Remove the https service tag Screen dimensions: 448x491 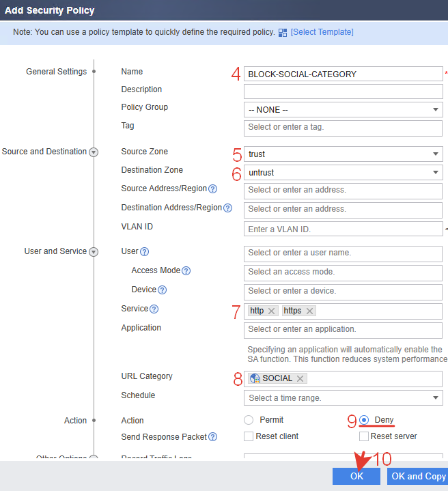309,311
